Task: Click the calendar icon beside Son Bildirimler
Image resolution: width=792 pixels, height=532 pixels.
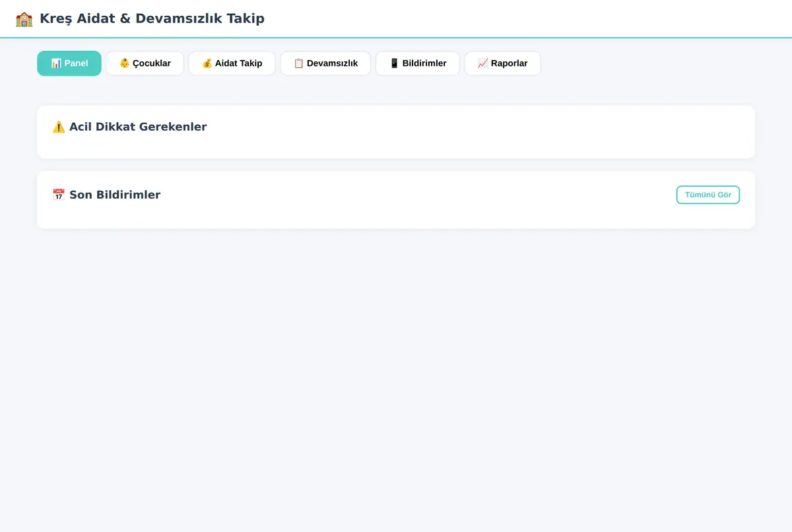Action: click(59, 195)
